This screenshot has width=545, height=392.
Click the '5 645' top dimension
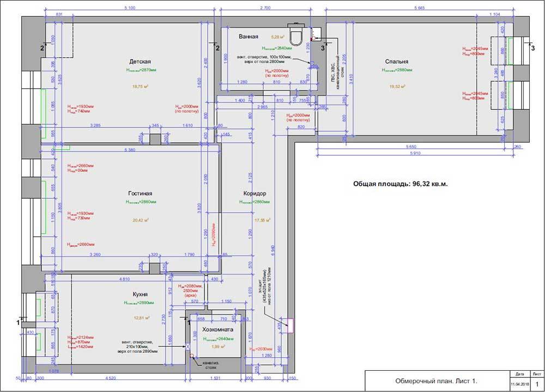pos(420,8)
